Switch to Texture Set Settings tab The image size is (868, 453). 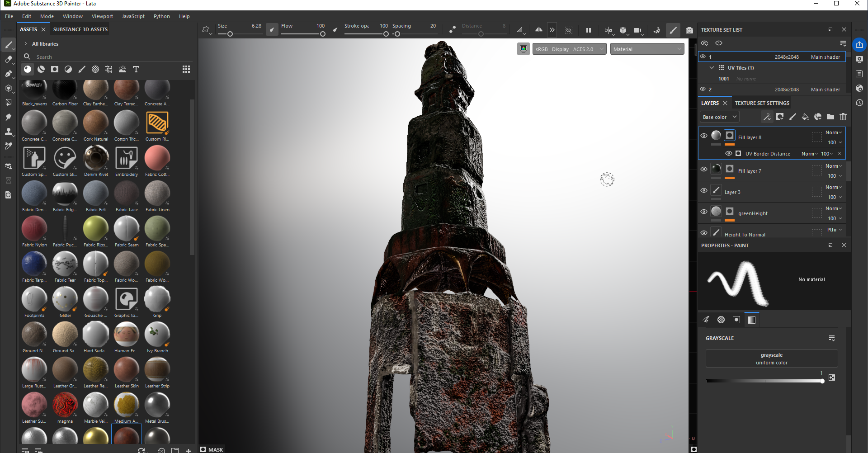pos(762,103)
